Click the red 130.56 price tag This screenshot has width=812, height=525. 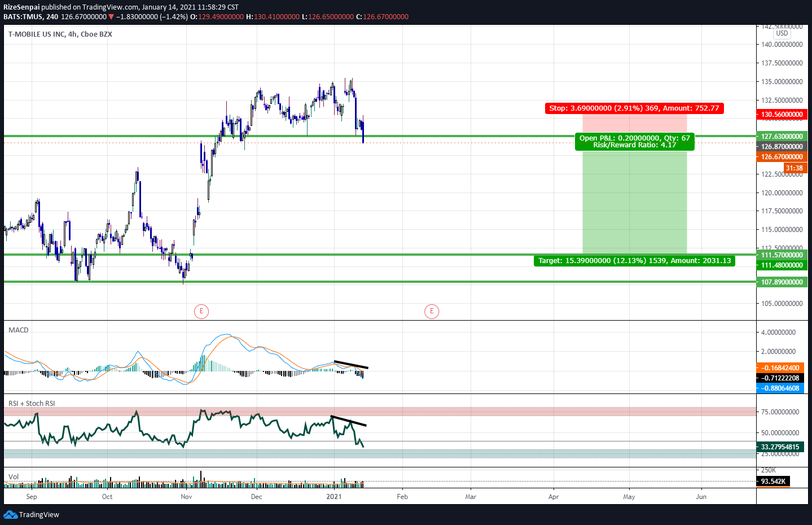(x=782, y=115)
